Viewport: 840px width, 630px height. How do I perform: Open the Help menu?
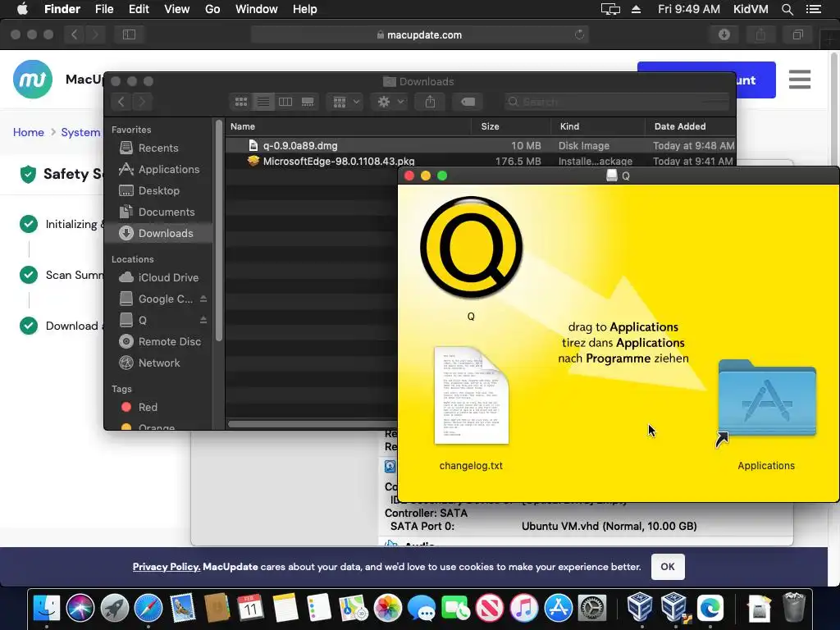305,9
